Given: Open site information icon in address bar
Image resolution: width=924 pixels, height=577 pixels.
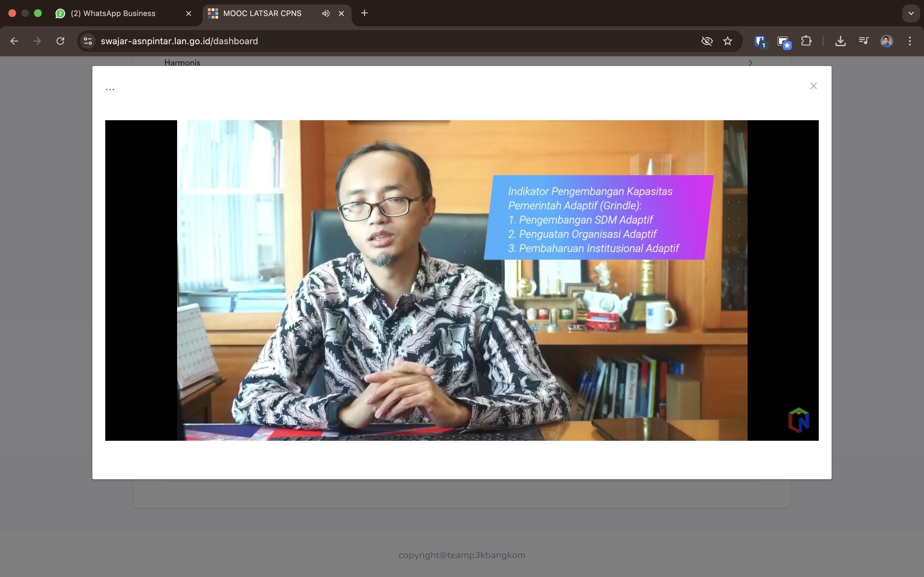Looking at the screenshot, I should tap(88, 41).
